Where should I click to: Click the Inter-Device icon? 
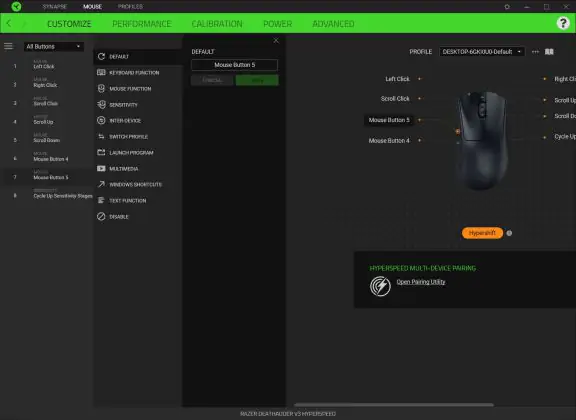point(101,121)
